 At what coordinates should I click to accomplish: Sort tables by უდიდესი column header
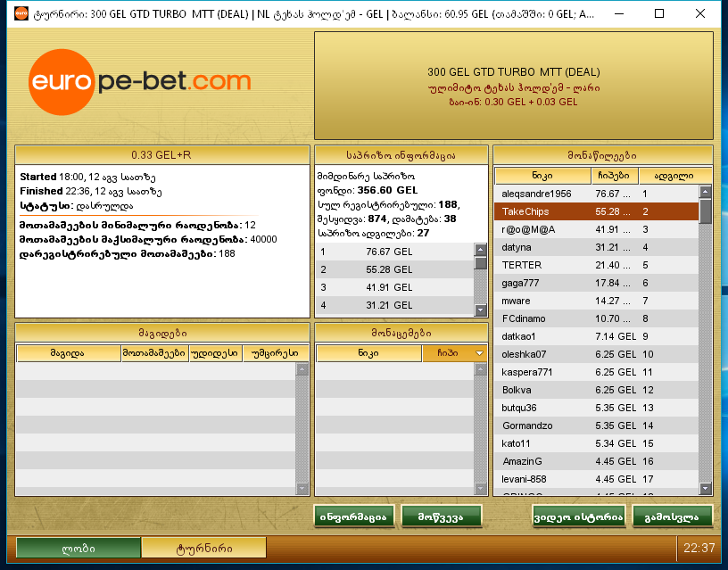tap(215, 352)
